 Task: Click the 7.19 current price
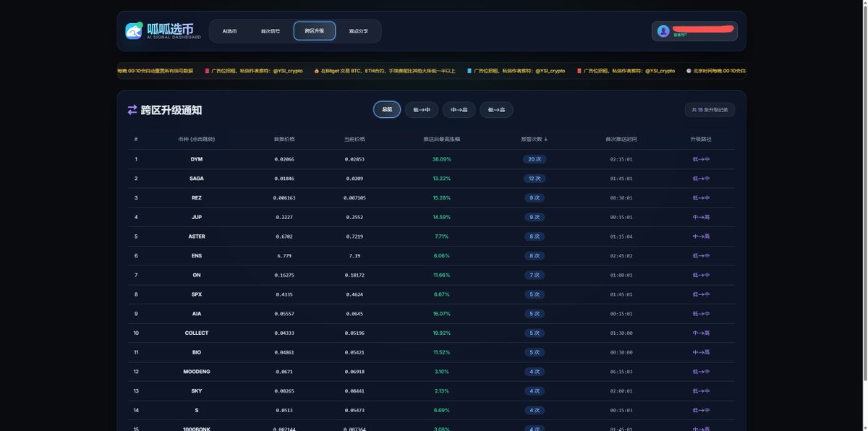(x=355, y=256)
